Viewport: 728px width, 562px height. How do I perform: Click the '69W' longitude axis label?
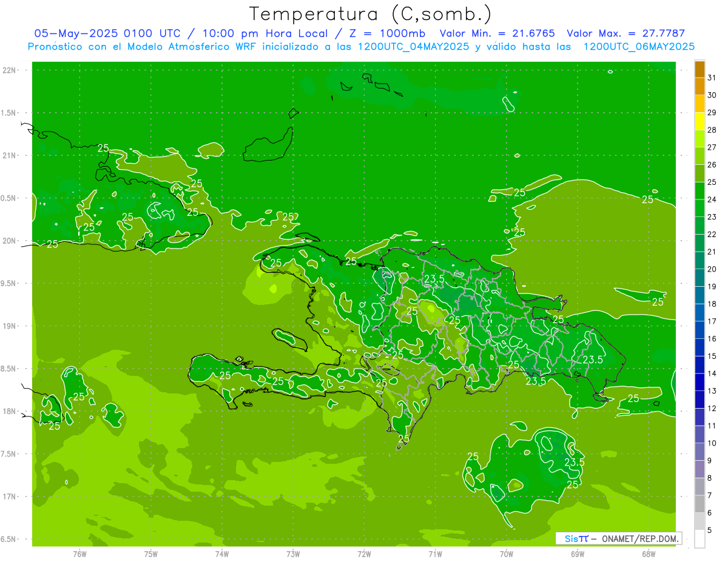point(578,554)
